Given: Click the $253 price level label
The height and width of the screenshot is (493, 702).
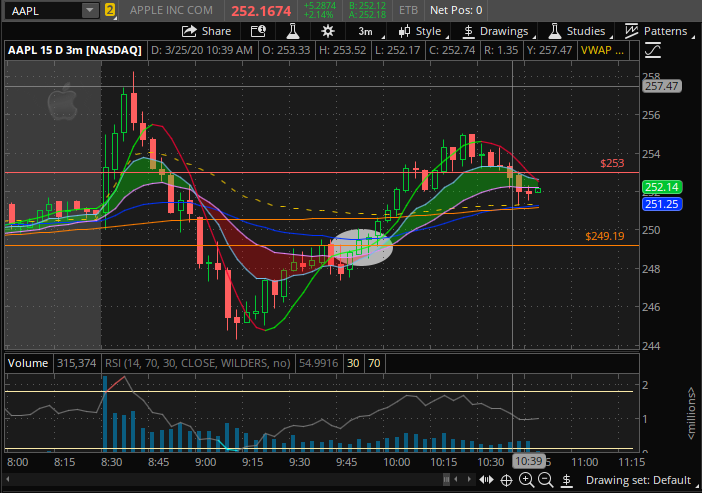Looking at the screenshot, I should (x=612, y=163).
